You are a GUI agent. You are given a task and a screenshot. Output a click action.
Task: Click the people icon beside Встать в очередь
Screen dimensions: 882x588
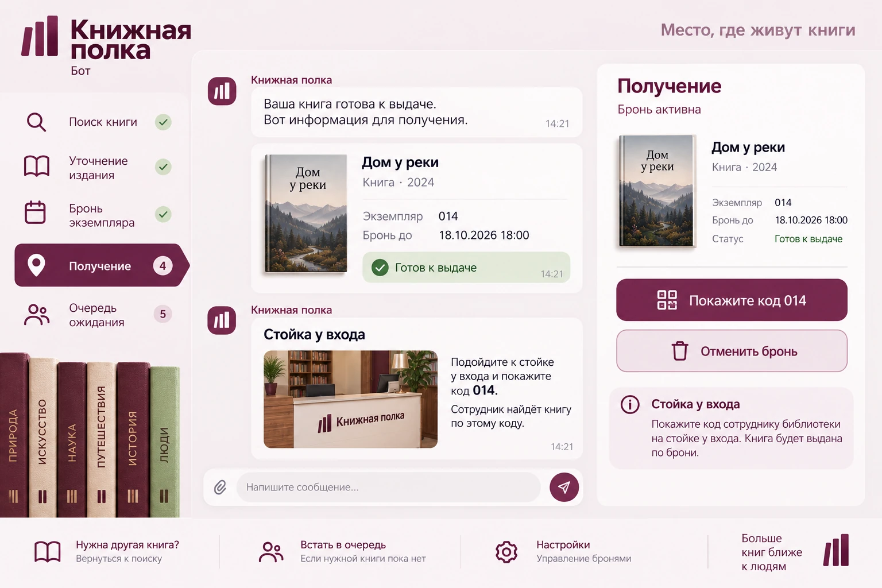[x=271, y=552]
